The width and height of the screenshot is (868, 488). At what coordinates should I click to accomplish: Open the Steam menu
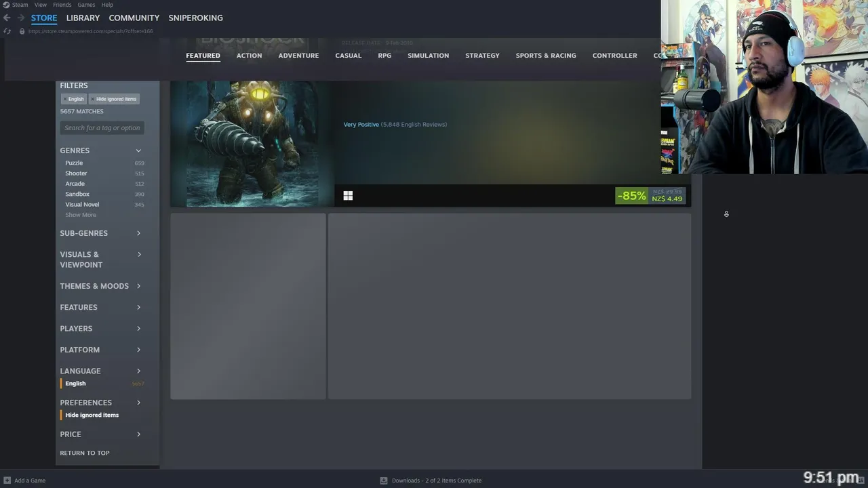pyautogui.click(x=20, y=5)
